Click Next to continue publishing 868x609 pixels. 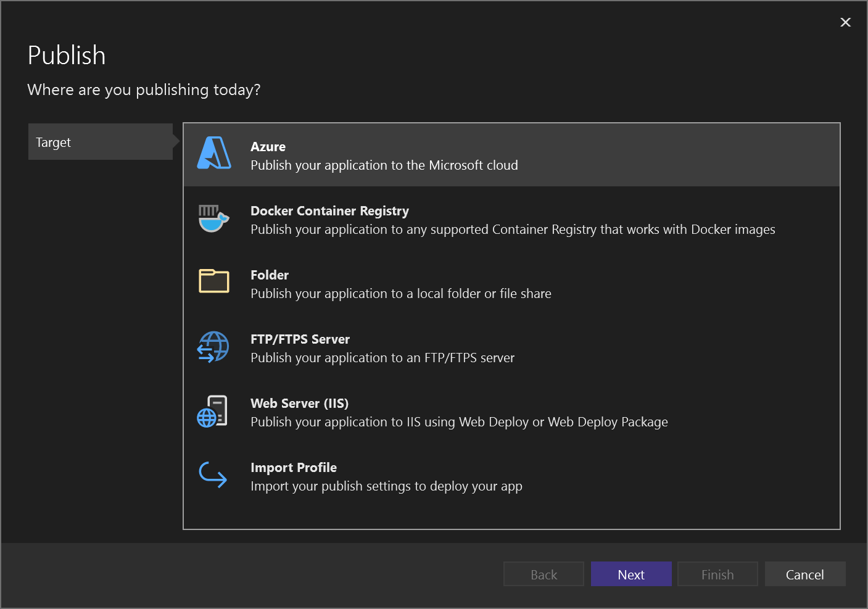(x=630, y=574)
